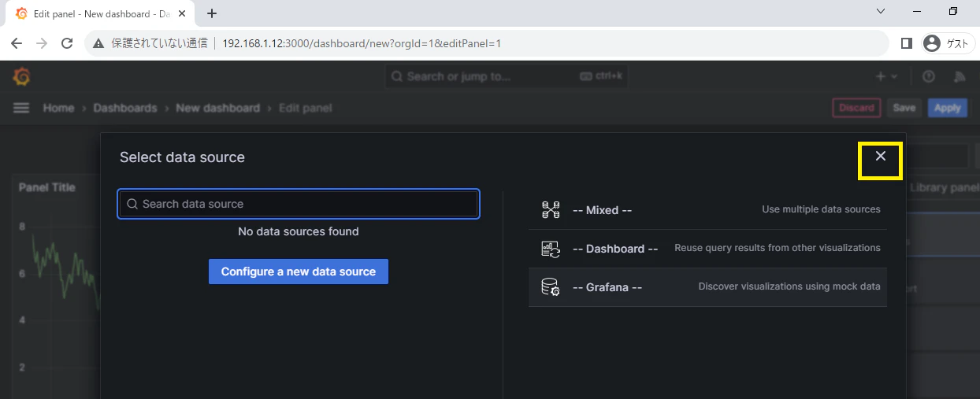Click the Library panels tab
This screenshot has height=399, width=980.
(x=944, y=187)
